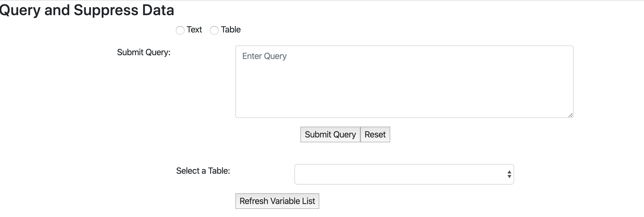Open the Select a Table dropdown
This screenshot has height=217, width=644.
(404, 174)
